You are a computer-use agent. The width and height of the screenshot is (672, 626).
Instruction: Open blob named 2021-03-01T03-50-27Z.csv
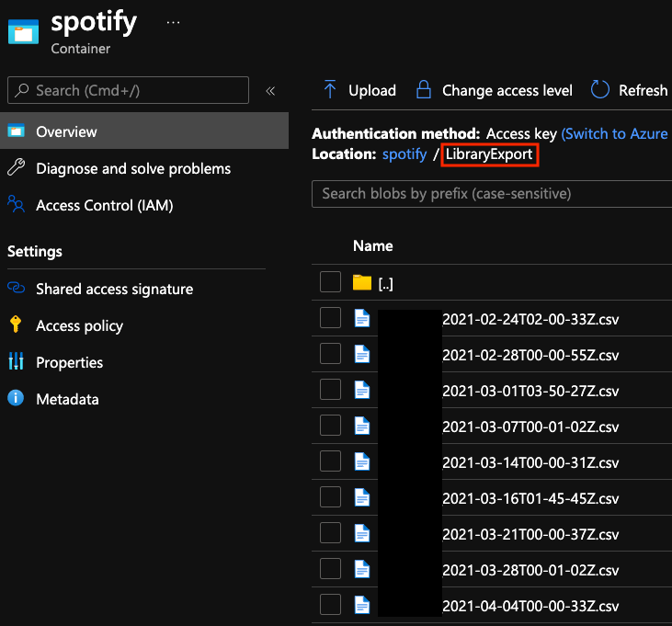tap(530, 392)
